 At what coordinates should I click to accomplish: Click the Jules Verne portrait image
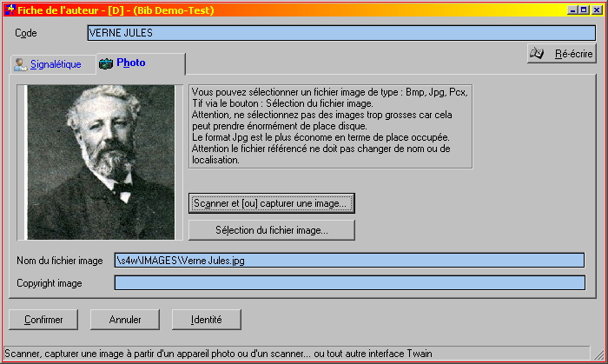pyautogui.click(x=100, y=162)
